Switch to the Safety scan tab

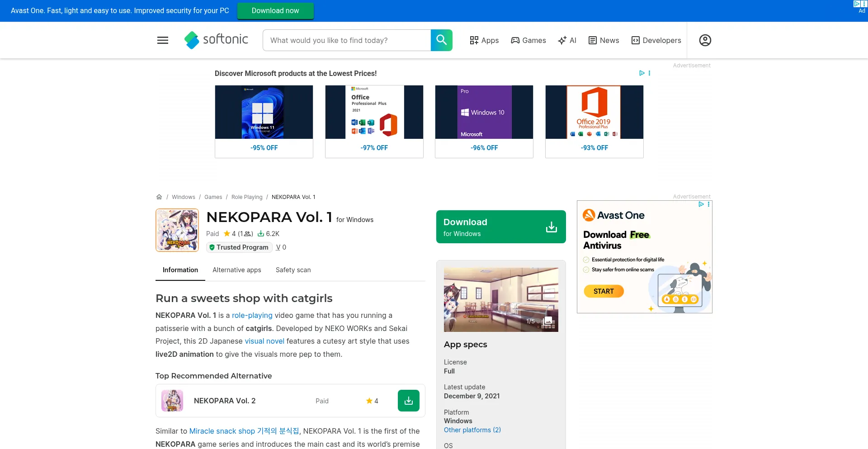pyautogui.click(x=293, y=270)
